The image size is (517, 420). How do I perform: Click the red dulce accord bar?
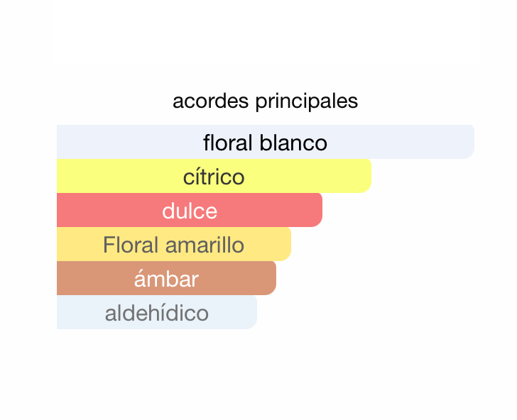(190, 210)
